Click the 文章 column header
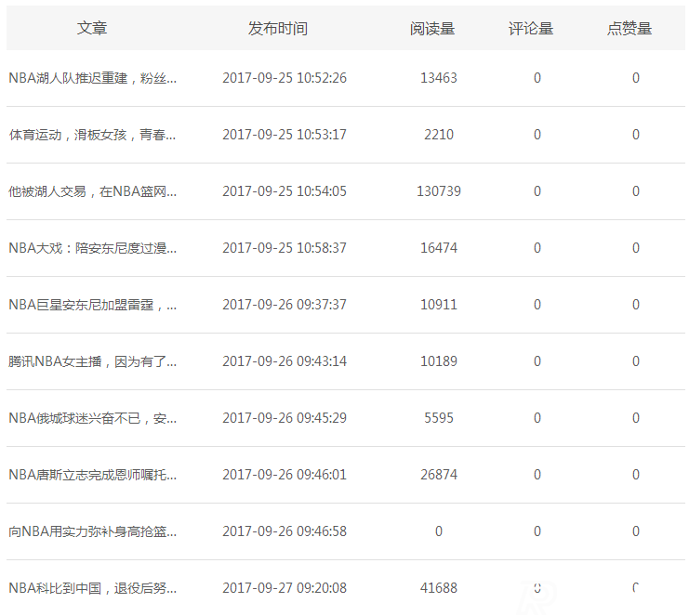Viewport: 689px width, 616px height. [92, 29]
